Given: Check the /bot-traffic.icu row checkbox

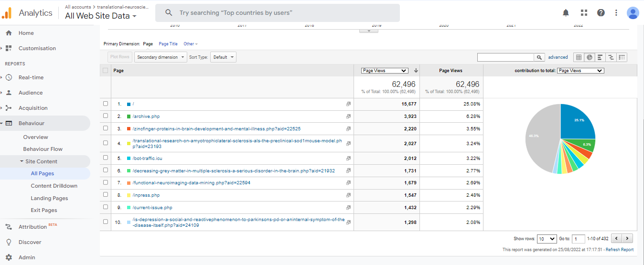Looking at the screenshot, I should (x=106, y=158).
